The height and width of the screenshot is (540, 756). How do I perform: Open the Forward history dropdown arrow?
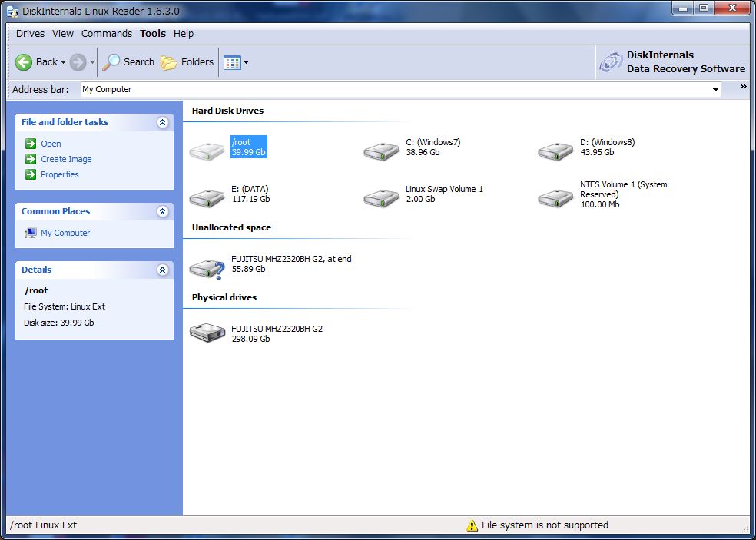92,62
